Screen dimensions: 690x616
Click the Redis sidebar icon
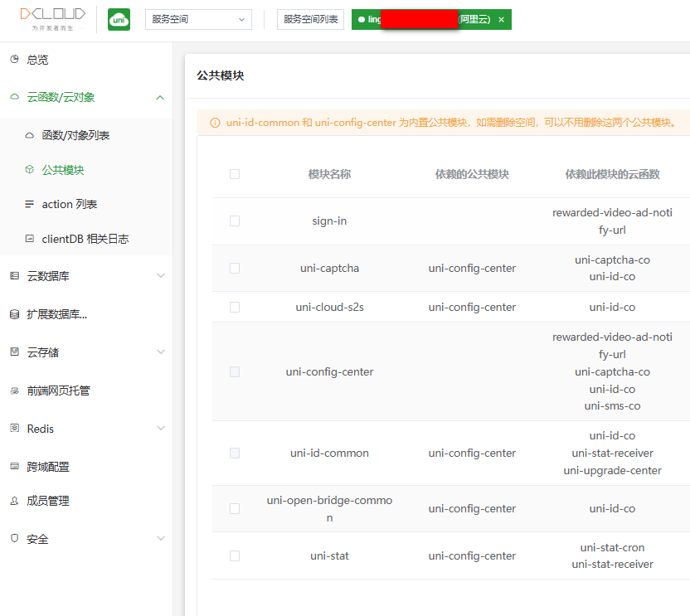14,429
